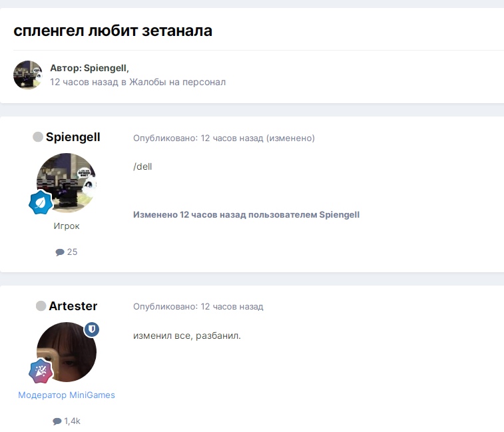Click the topic title спленгел любит зетанала
Image resolution: width=504 pixels, height=432 pixels.
(113, 31)
